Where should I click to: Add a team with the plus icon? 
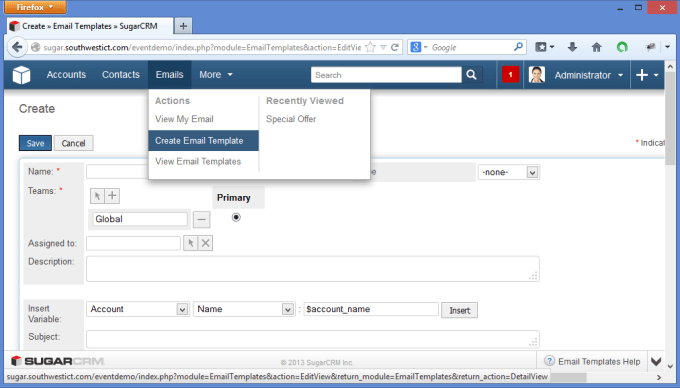[112, 196]
